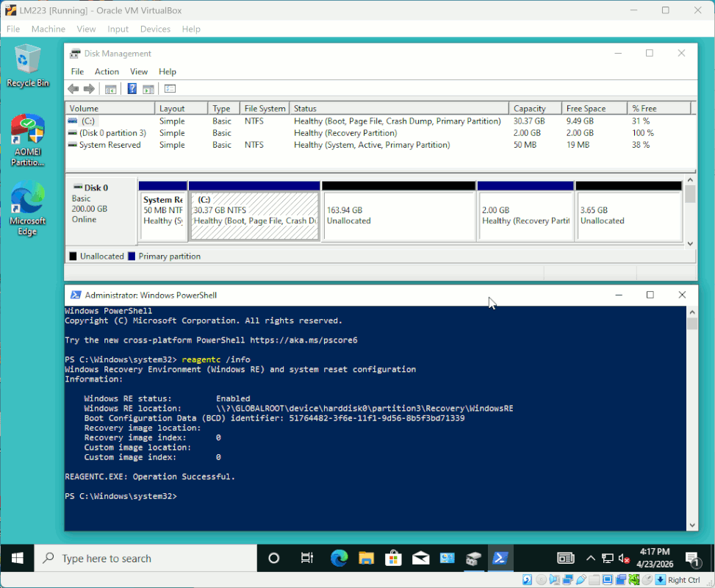
Task: Toggle Show/Hide Action Pane toolbar icon
Action: (148, 89)
